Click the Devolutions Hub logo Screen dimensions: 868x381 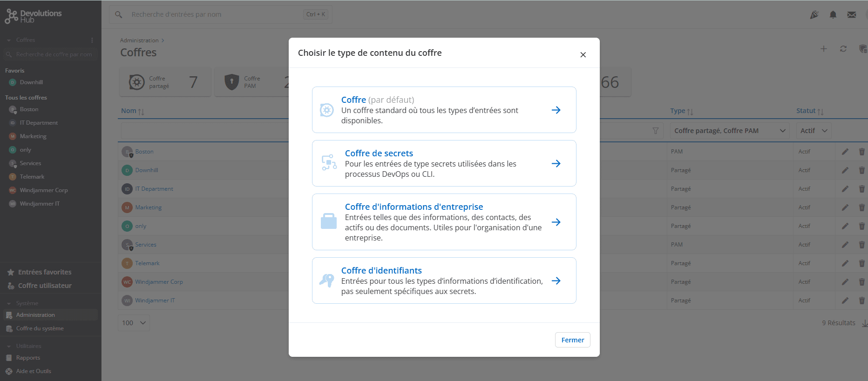click(33, 16)
